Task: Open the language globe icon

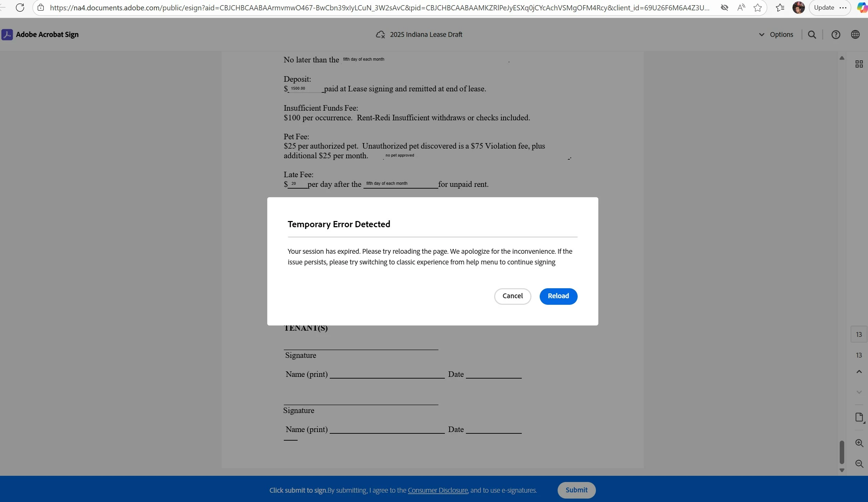Action: point(855,34)
